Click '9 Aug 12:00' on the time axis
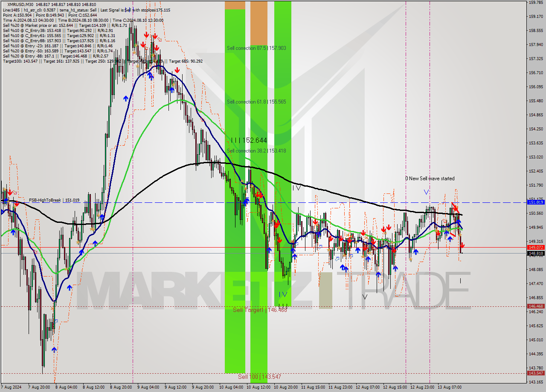546x392 pixels. coord(176,387)
